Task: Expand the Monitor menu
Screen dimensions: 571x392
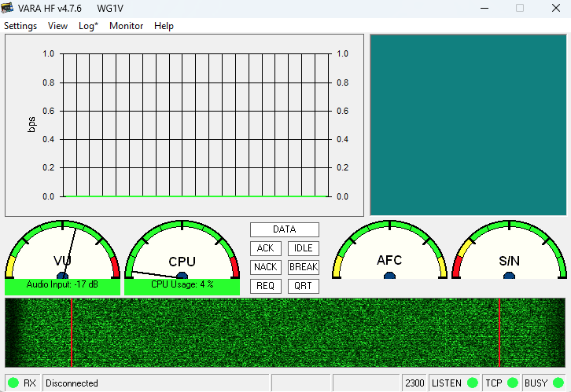Action: (x=126, y=26)
